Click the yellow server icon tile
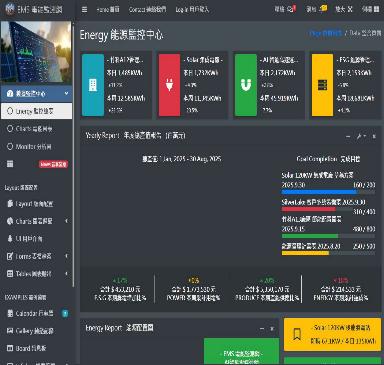The height and width of the screenshot is (365, 384). [322, 85]
